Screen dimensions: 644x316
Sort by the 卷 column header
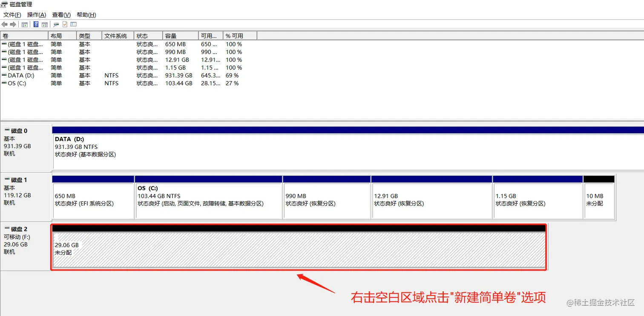tap(24, 36)
